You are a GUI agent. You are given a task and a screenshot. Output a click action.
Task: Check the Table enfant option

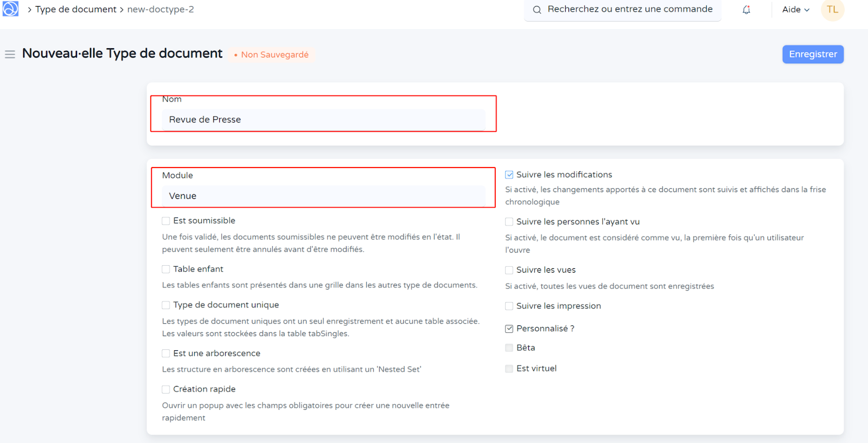click(x=166, y=269)
